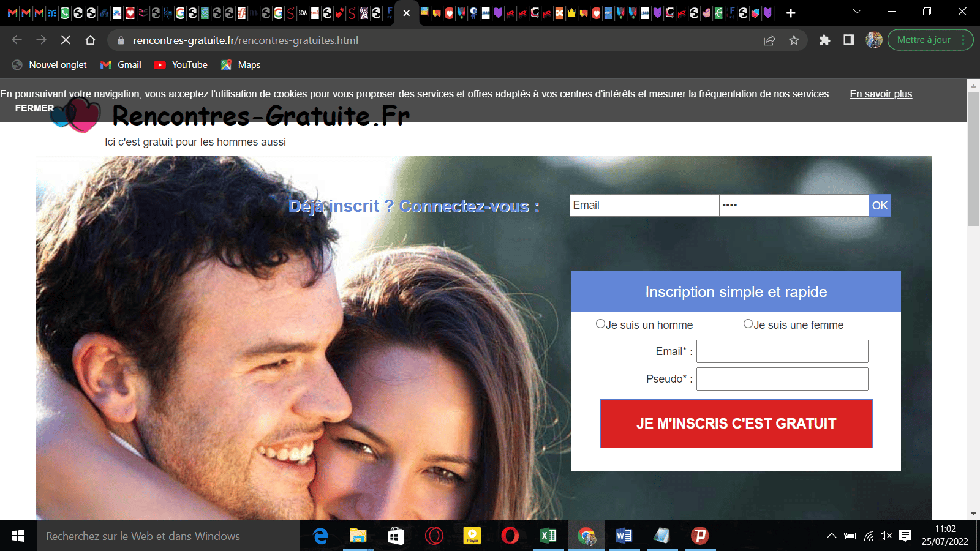The image size is (980, 551).
Task: Launch Word from the taskbar
Action: tap(624, 536)
